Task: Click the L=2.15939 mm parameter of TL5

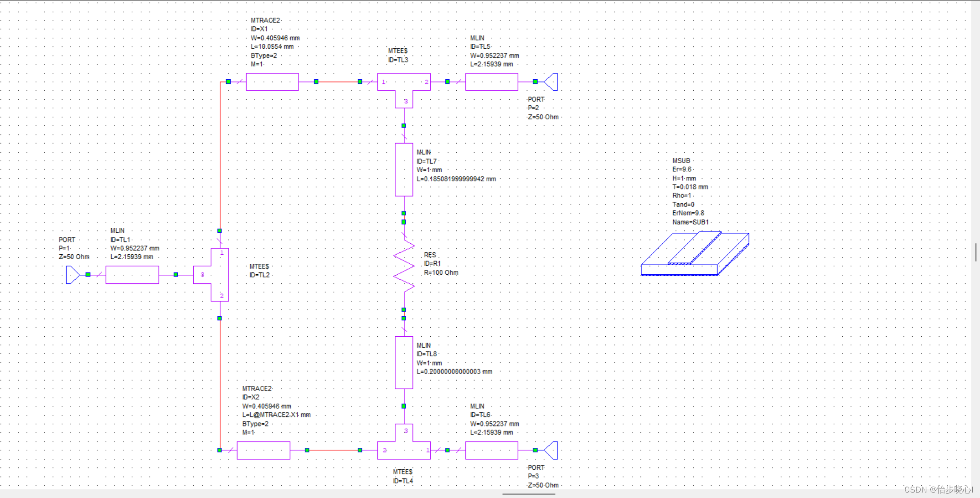Action: 491,64
